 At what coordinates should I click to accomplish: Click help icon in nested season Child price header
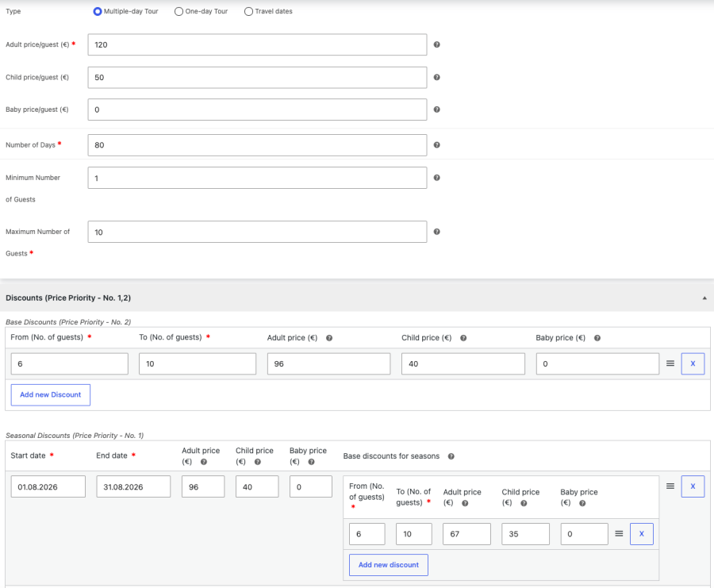pos(524,503)
